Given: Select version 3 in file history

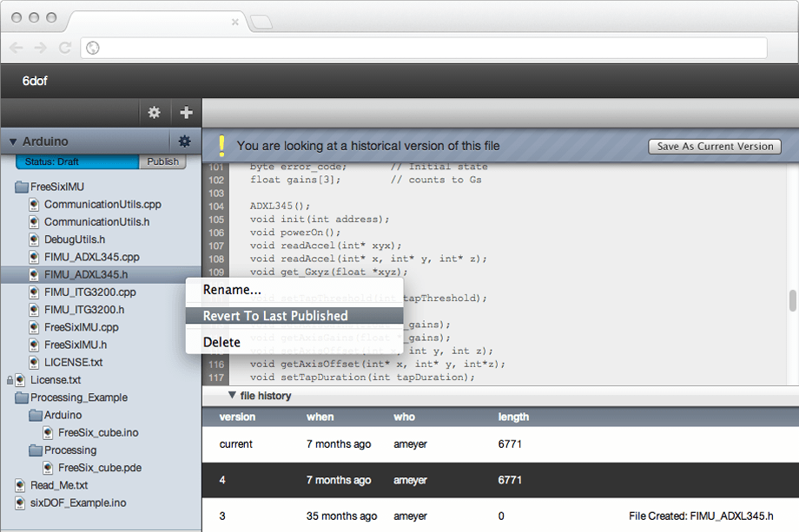Looking at the screenshot, I should [500, 516].
